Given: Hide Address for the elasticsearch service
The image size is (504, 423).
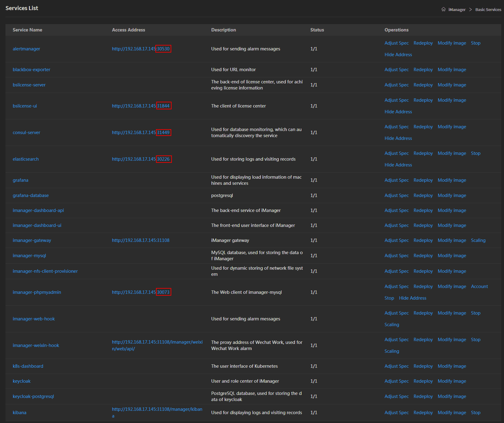Looking at the screenshot, I should click(x=398, y=165).
